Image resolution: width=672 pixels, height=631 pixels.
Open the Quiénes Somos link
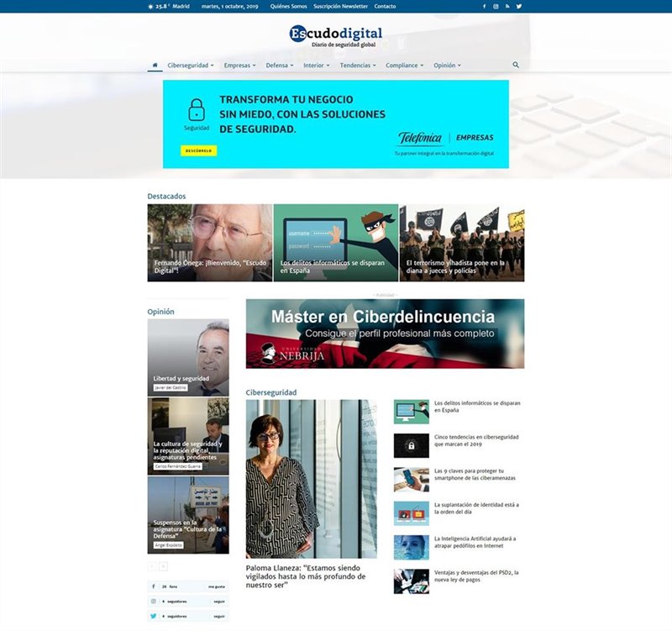pos(288,7)
